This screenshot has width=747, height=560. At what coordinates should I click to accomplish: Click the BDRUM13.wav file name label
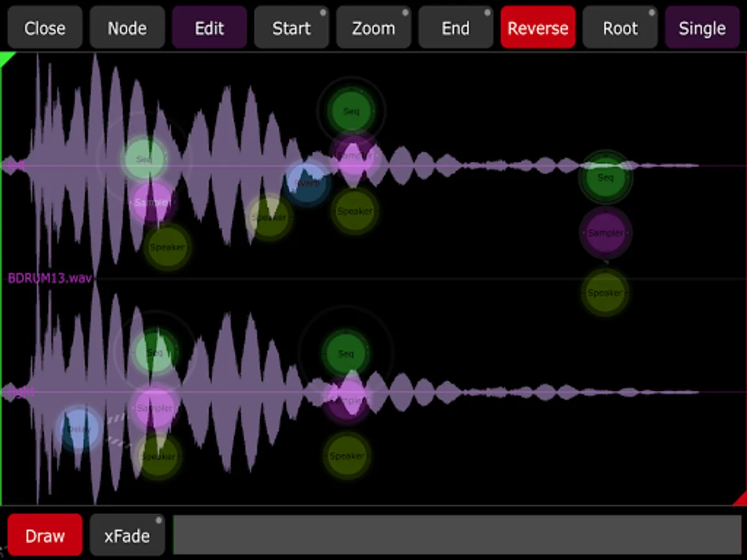coord(49,278)
